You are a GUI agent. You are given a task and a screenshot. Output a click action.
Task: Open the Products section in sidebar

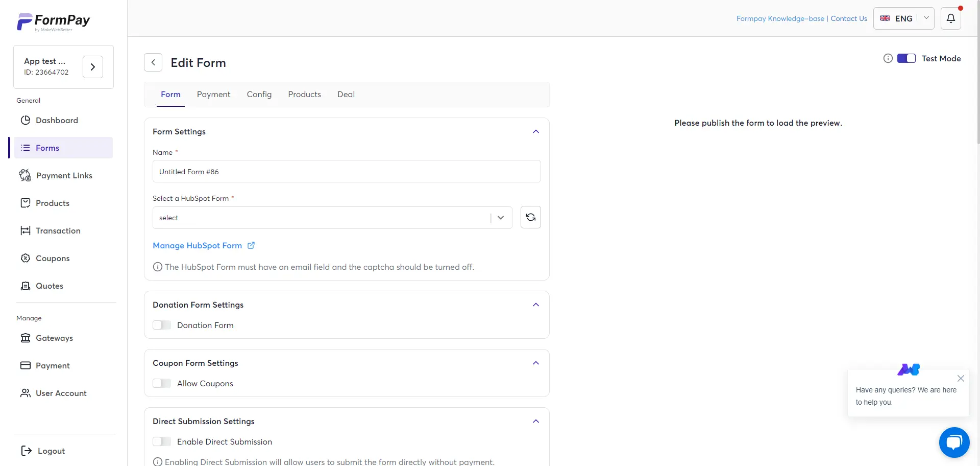pos(53,203)
